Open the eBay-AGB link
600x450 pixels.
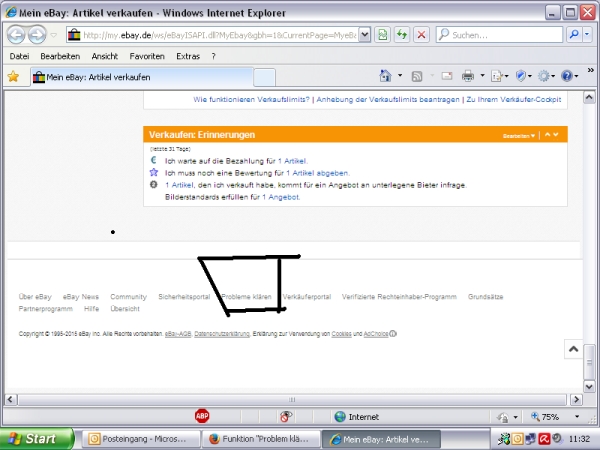(x=178, y=334)
